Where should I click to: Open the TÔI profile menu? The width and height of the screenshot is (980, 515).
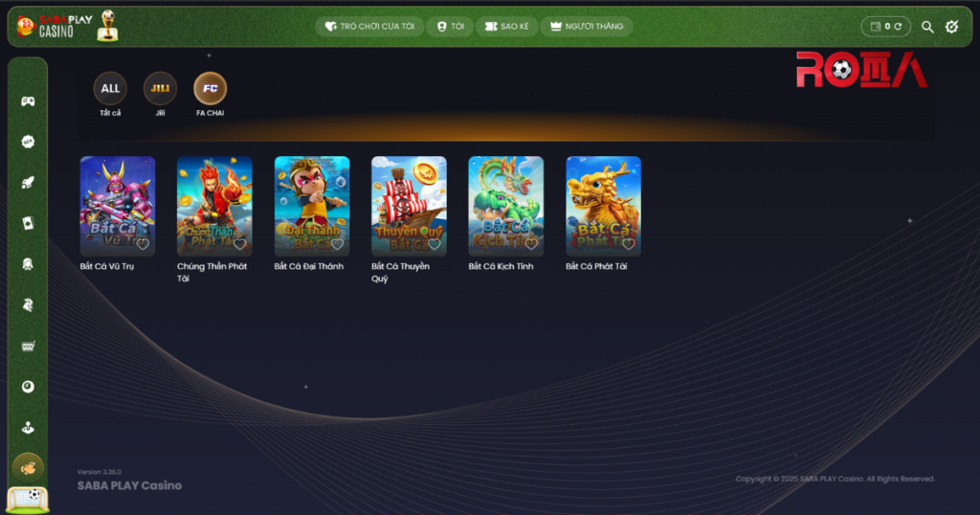click(x=450, y=26)
